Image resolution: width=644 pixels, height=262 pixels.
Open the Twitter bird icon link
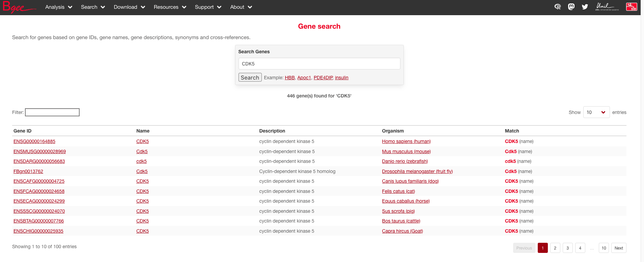point(585,7)
